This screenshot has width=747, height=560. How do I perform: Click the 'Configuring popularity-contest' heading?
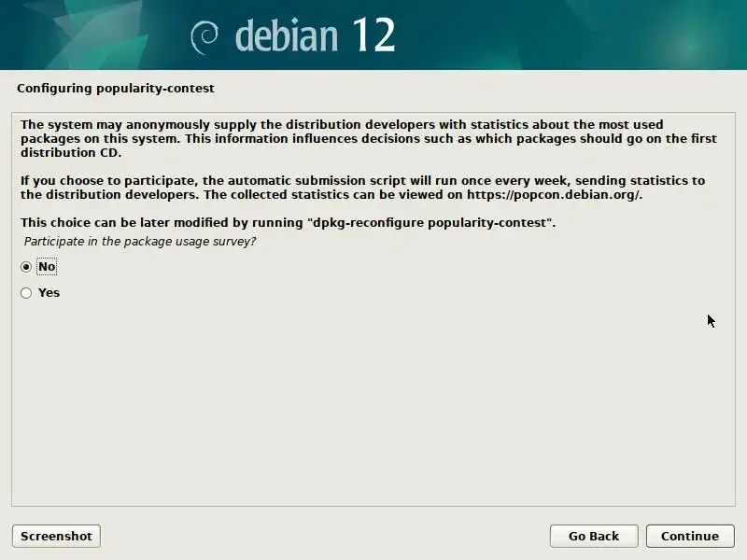(116, 89)
